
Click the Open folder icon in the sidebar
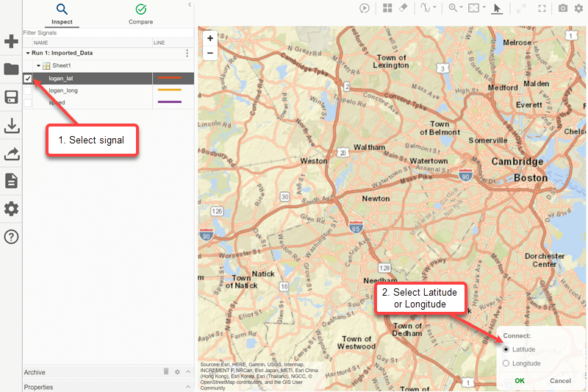click(11, 69)
